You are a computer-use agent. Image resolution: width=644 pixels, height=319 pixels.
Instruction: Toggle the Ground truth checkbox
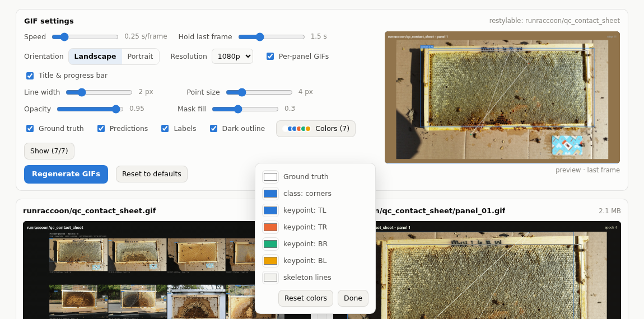[x=30, y=129]
